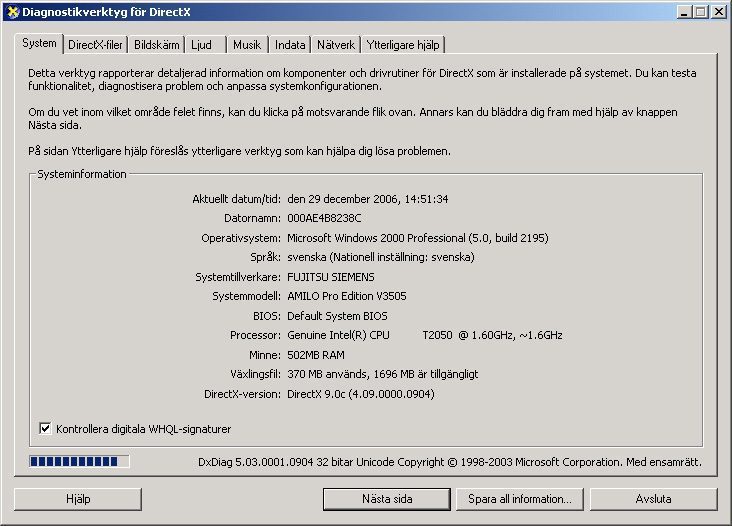Image resolution: width=732 pixels, height=526 pixels.
Task: Click the Språk label
Action: (265, 257)
